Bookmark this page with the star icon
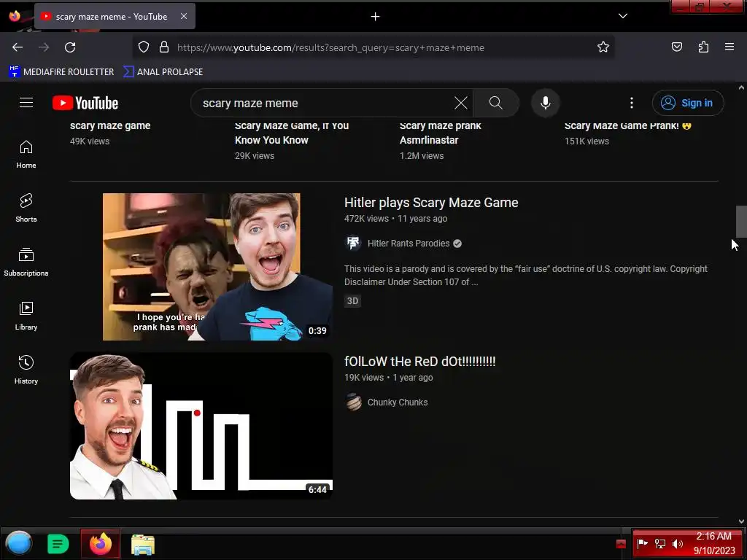Image resolution: width=747 pixels, height=560 pixels. pyautogui.click(x=603, y=47)
